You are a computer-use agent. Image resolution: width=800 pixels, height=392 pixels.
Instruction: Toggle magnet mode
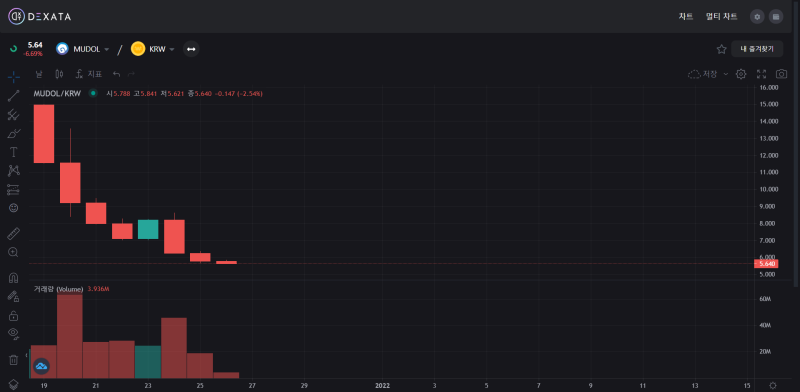point(14,278)
